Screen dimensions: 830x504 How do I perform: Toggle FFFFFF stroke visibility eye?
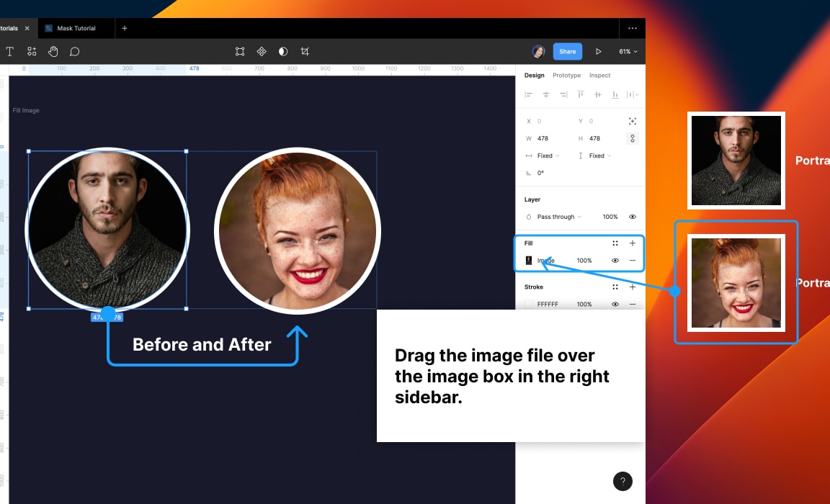point(615,305)
